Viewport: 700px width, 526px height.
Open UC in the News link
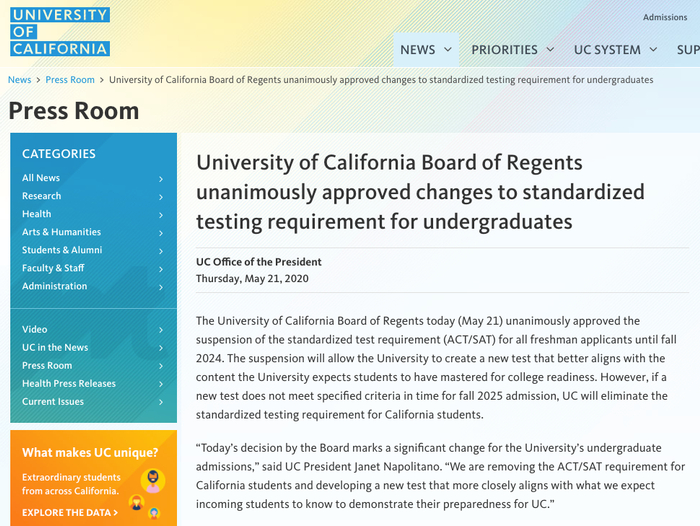pos(55,347)
